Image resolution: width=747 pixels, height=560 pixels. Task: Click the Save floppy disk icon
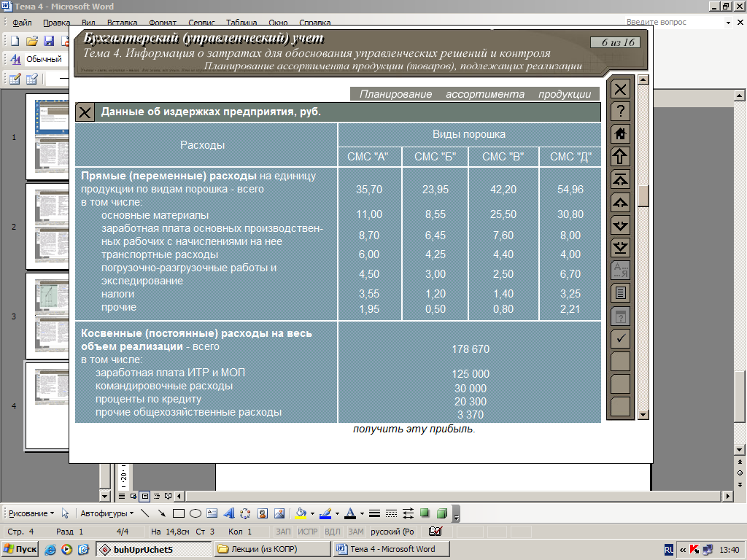point(49,41)
